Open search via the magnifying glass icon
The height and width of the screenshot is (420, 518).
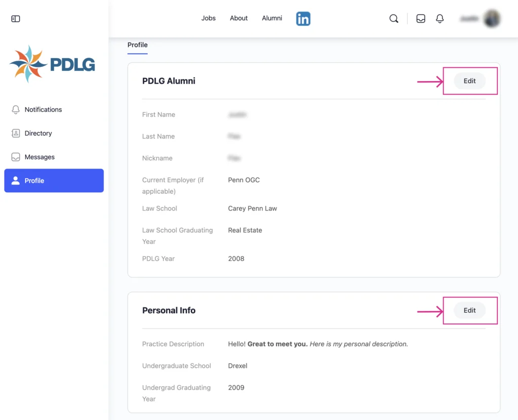(394, 18)
